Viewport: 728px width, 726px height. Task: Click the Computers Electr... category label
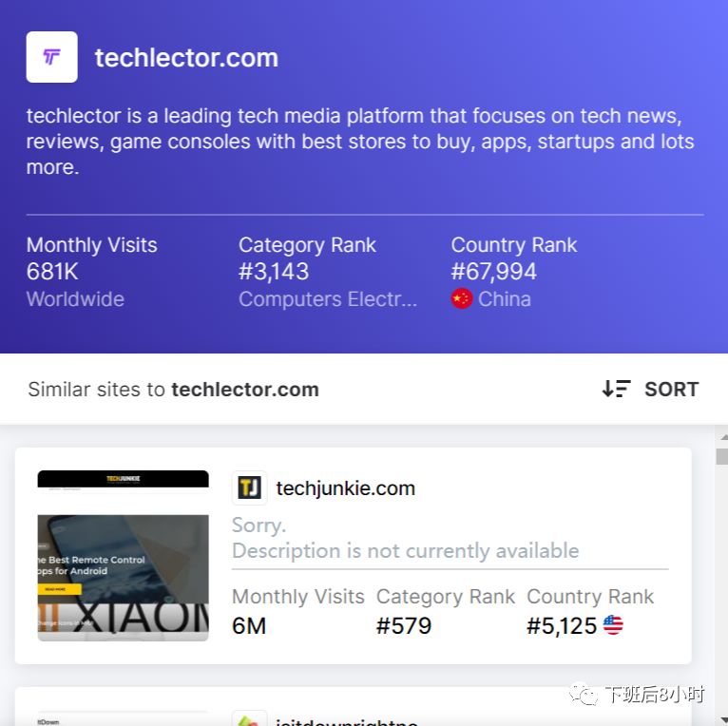(328, 299)
